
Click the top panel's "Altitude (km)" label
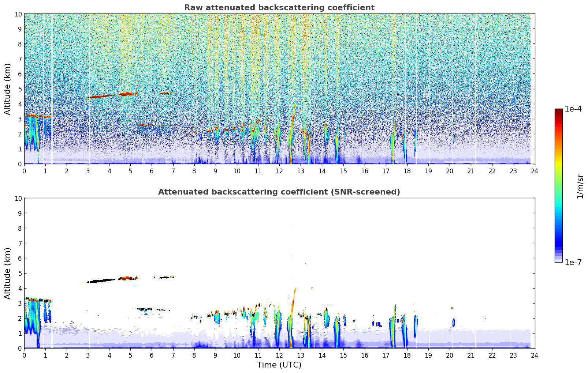click(8, 89)
